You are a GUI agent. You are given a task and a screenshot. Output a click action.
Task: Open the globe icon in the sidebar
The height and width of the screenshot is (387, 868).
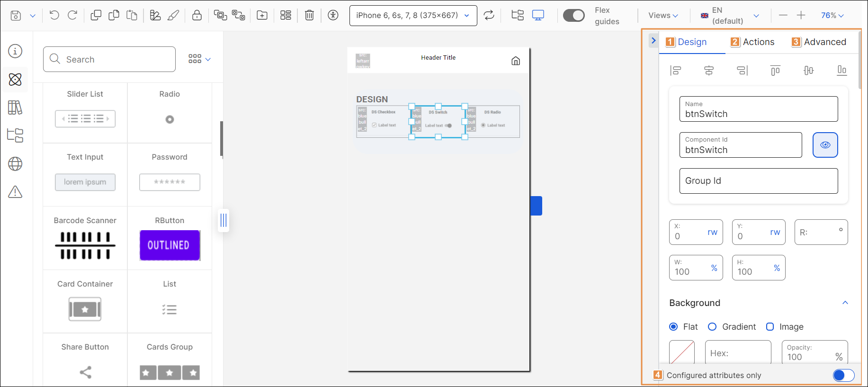[15, 164]
